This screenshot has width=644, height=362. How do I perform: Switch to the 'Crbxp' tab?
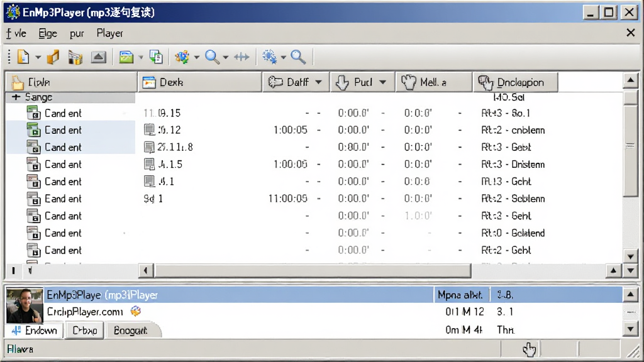[85, 331]
